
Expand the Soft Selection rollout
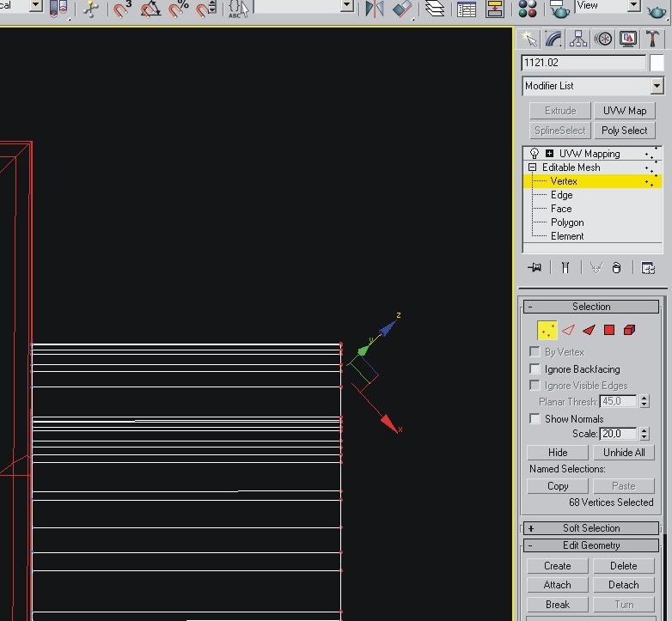point(591,528)
